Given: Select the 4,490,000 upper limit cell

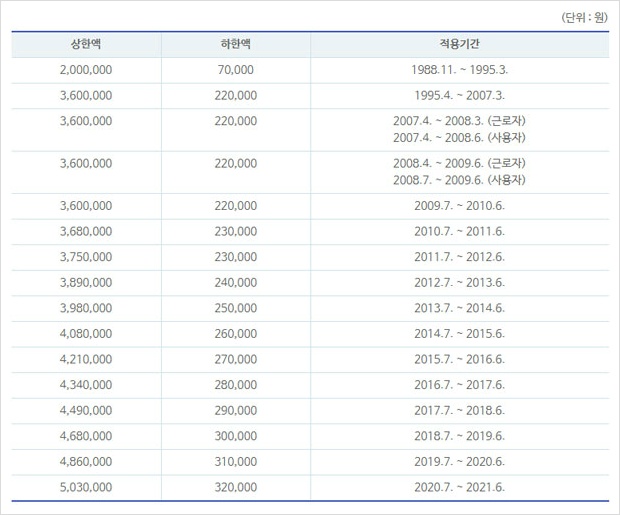Looking at the screenshot, I should [86, 411].
